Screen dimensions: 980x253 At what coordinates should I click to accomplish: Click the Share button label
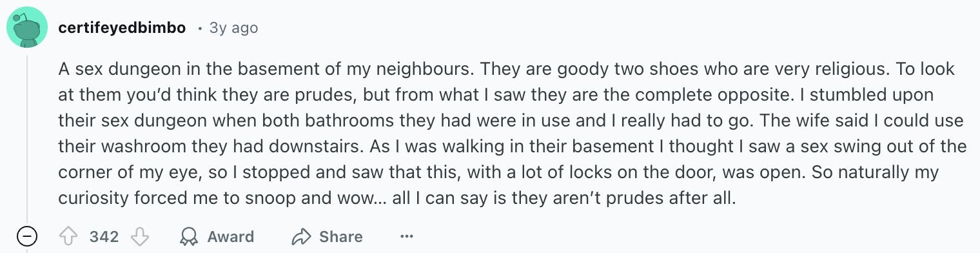[x=340, y=237]
